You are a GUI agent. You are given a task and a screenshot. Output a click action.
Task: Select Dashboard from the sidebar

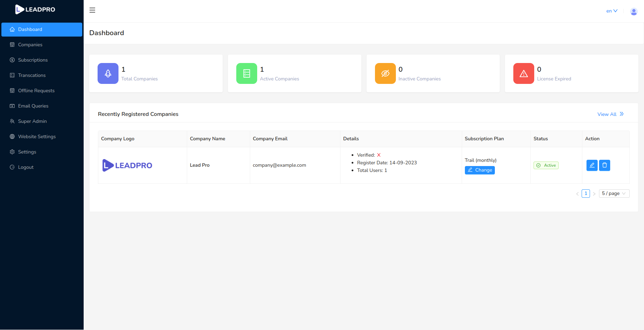click(x=30, y=29)
